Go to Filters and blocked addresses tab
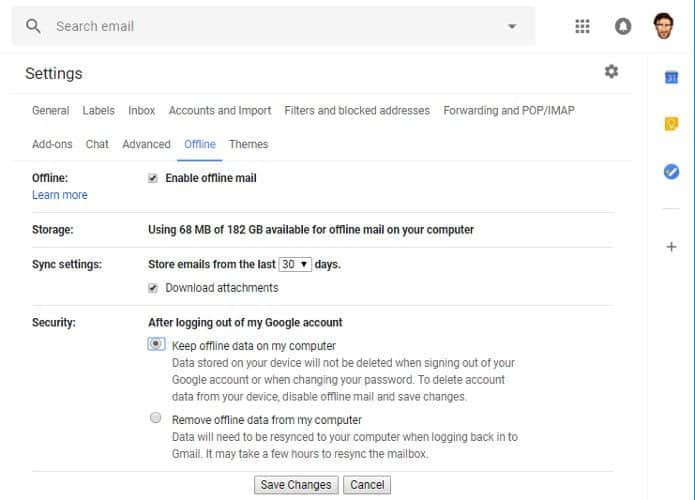The width and height of the screenshot is (695, 500). [357, 111]
